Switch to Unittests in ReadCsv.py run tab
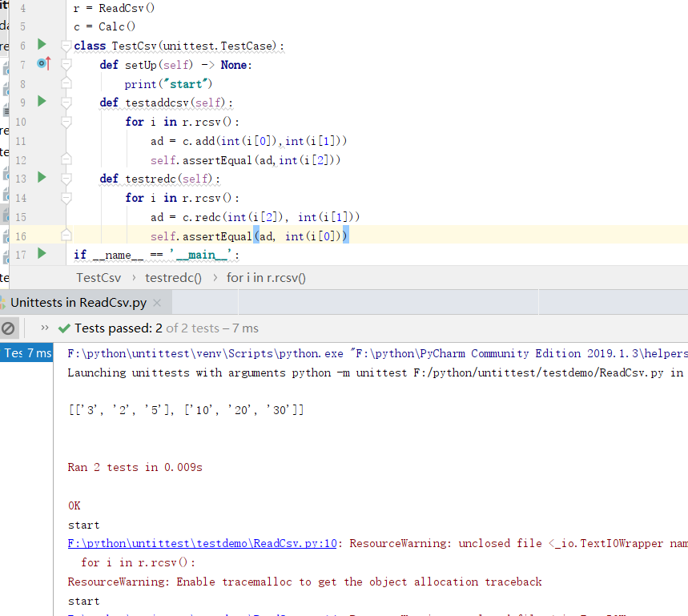The width and height of the screenshot is (688, 616). pyautogui.click(x=78, y=303)
